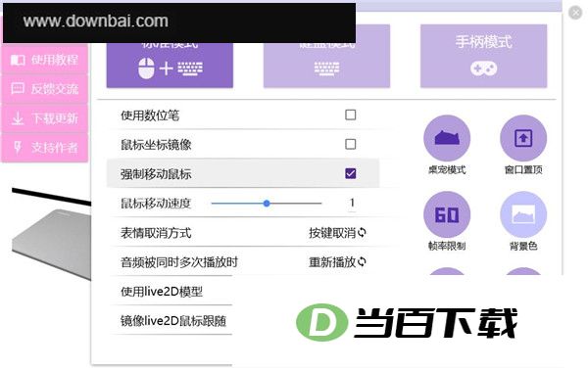Click the 鼠标坐标镜像 label text
This screenshot has width=588, height=370.
pos(156,145)
